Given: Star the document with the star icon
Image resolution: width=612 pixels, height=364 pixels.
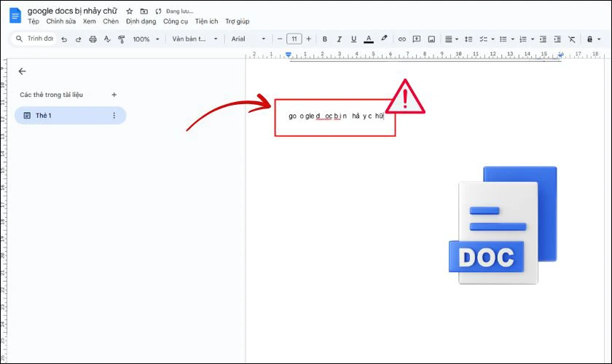Looking at the screenshot, I should [130, 12].
